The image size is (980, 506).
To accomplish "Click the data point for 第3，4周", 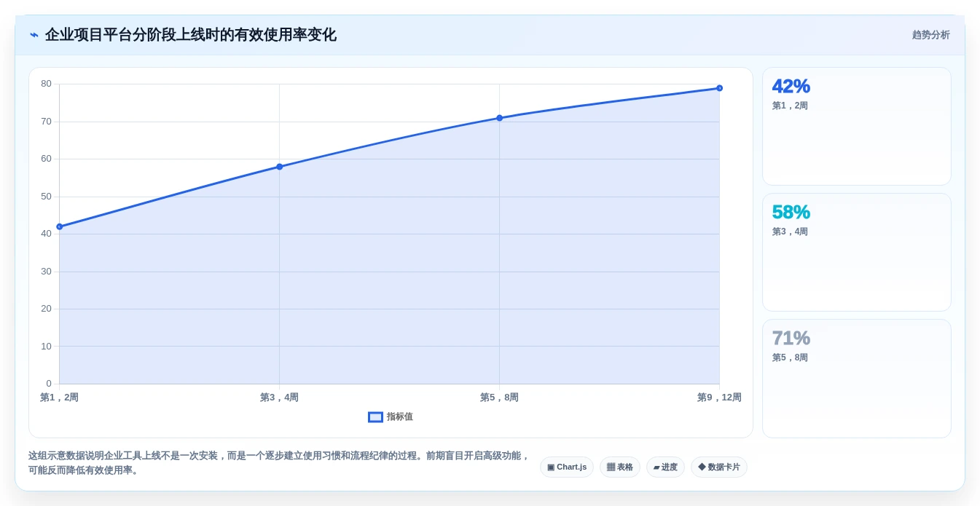I will click(x=279, y=167).
